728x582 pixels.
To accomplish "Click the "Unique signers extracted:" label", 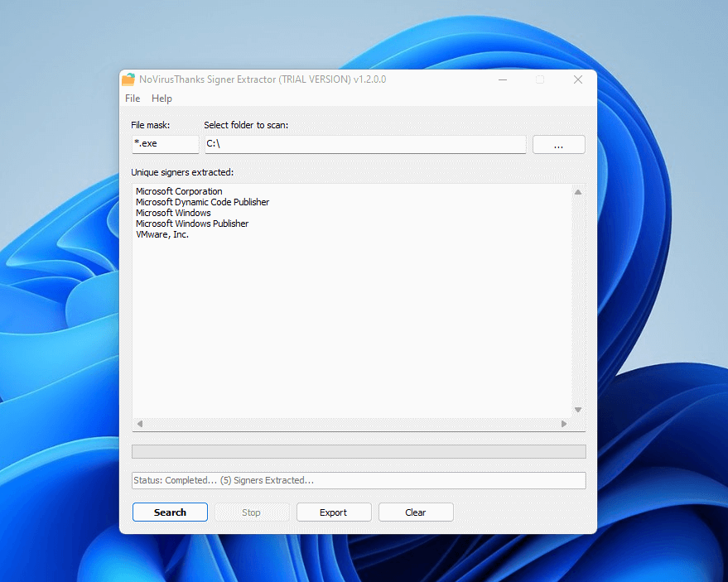I will 182,172.
